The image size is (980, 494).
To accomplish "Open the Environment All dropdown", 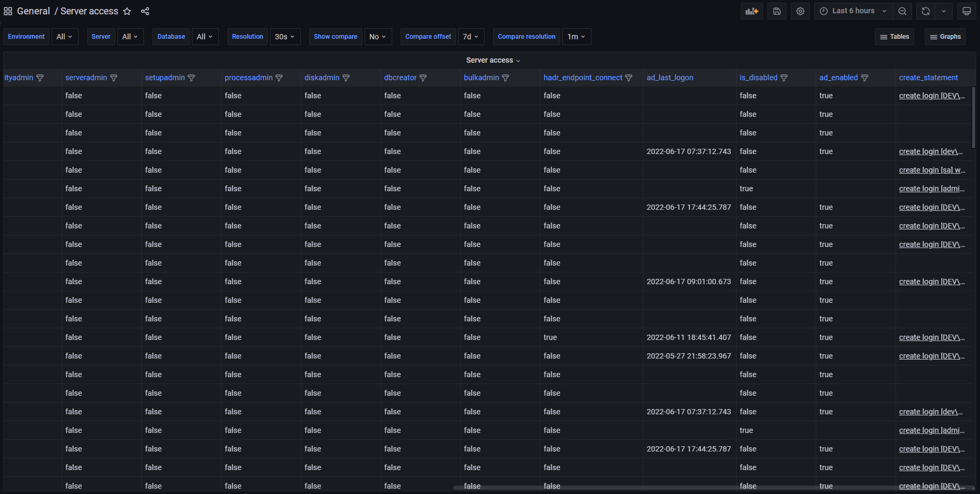I will tap(65, 36).
